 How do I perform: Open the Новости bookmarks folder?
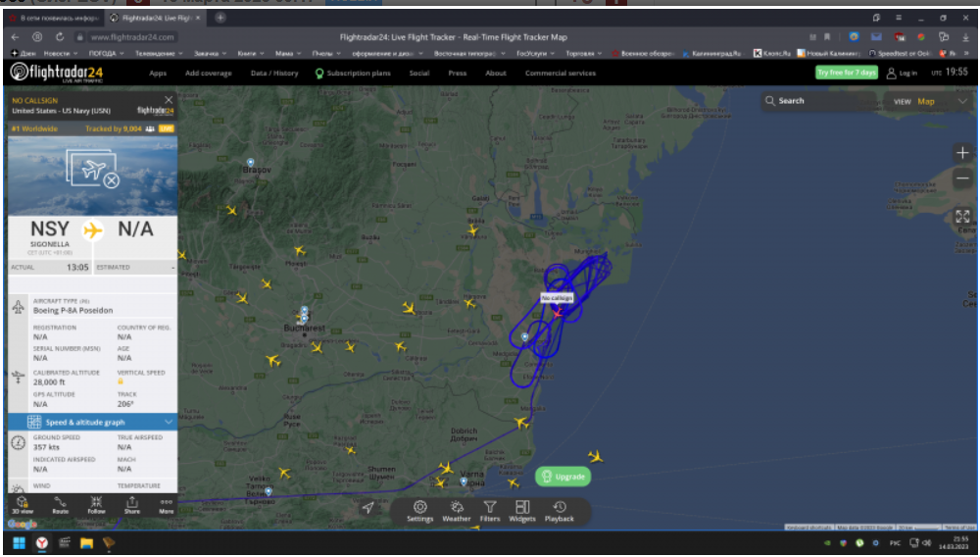[x=60, y=53]
